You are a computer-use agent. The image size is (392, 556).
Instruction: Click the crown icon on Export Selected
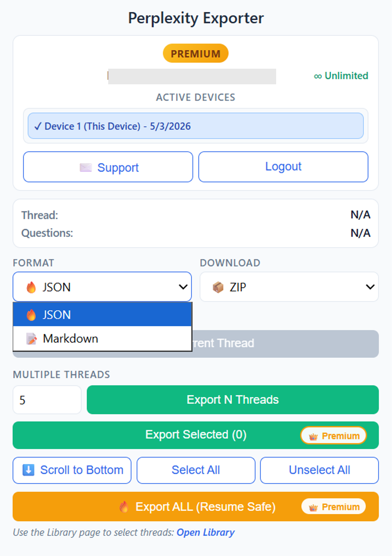tap(313, 436)
